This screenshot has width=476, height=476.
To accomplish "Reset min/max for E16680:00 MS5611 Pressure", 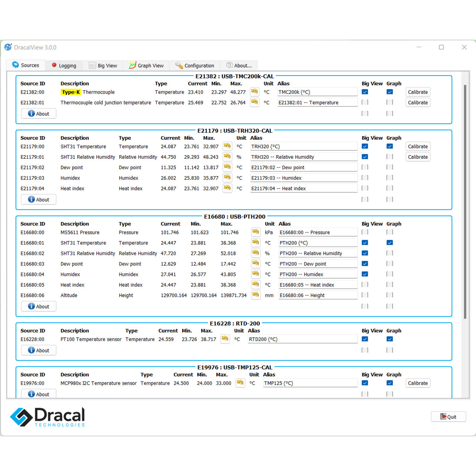I will click(255, 232).
